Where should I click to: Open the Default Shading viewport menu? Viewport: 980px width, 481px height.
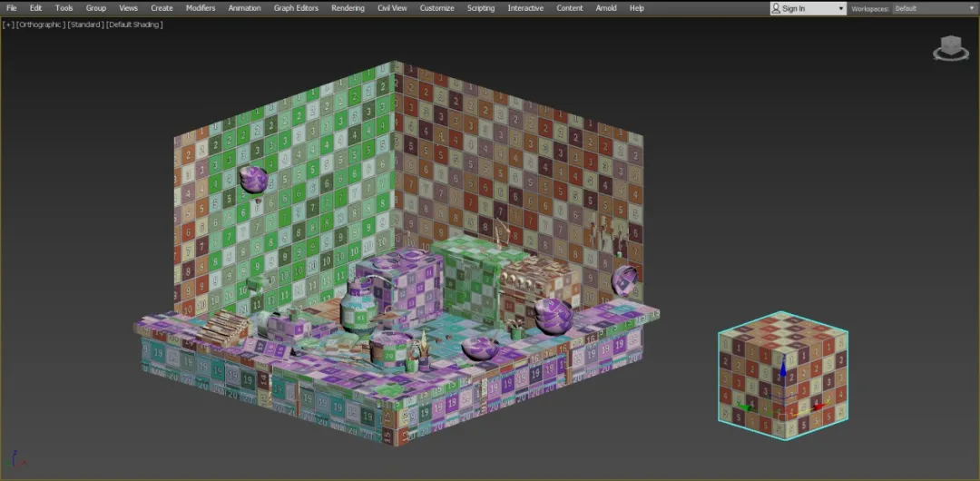[x=134, y=25]
